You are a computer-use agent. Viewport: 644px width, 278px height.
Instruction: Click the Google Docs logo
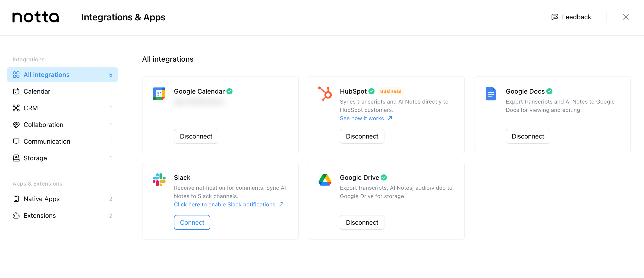click(x=491, y=93)
